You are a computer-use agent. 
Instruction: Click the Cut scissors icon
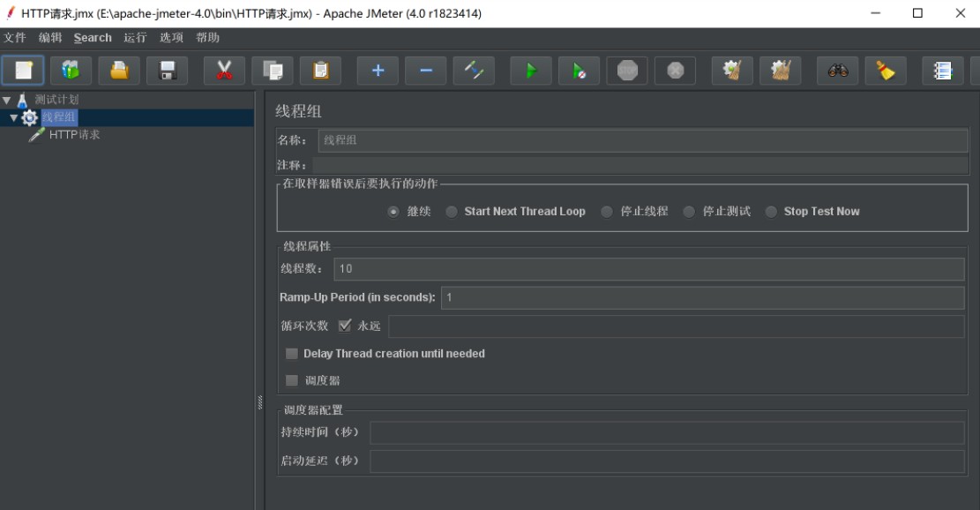point(224,70)
